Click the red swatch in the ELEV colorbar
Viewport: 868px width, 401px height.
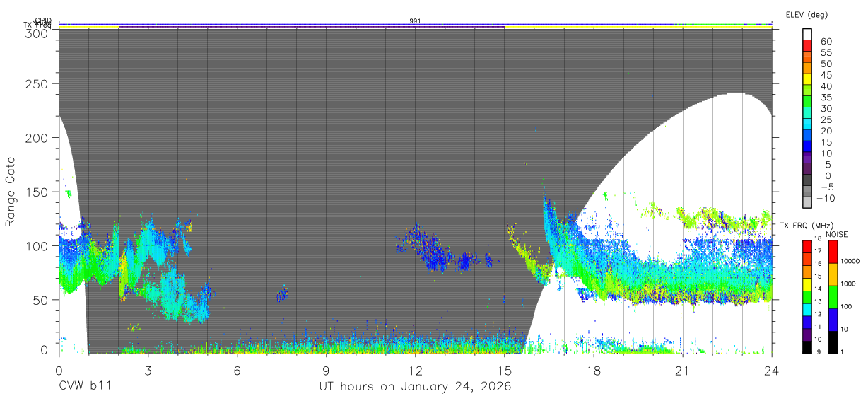(808, 46)
